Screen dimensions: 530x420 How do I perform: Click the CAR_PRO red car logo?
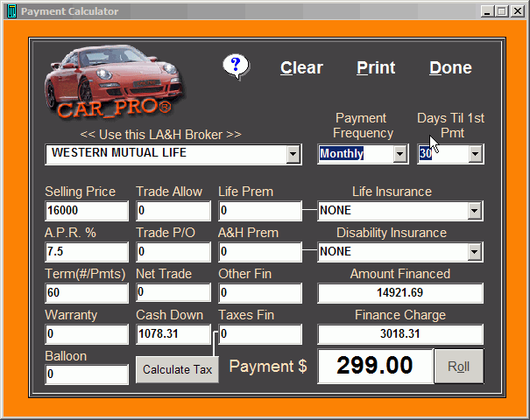coord(114,82)
